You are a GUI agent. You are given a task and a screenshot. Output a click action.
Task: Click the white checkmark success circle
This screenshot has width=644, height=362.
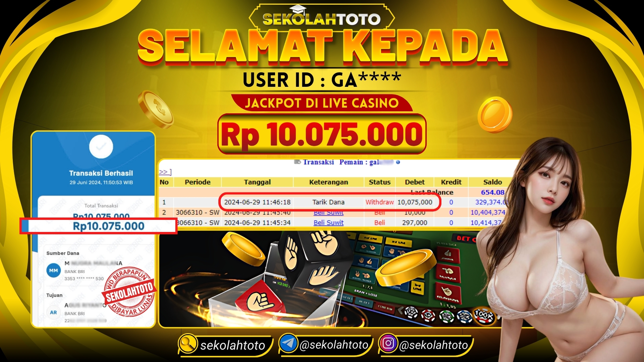coord(101,146)
